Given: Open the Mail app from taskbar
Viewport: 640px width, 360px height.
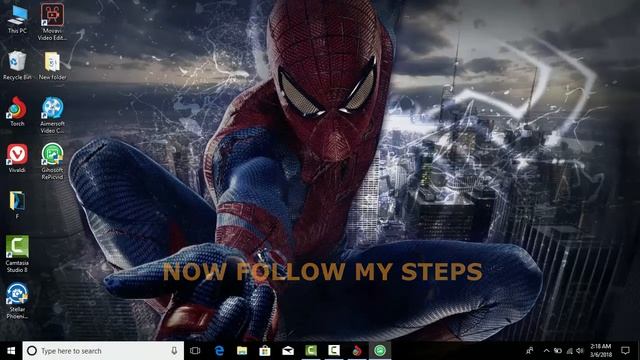Looking at the screenshot, I should [x=288, y=351].
